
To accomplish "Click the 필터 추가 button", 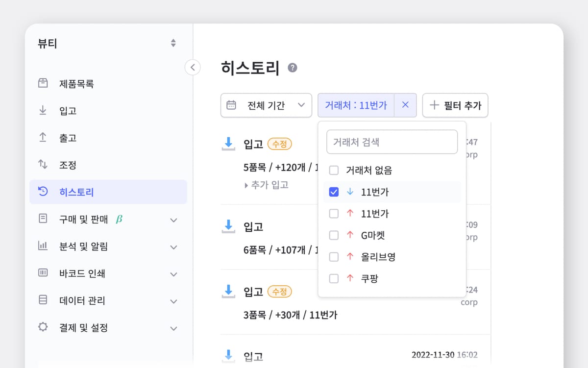I will pos(455,105).
